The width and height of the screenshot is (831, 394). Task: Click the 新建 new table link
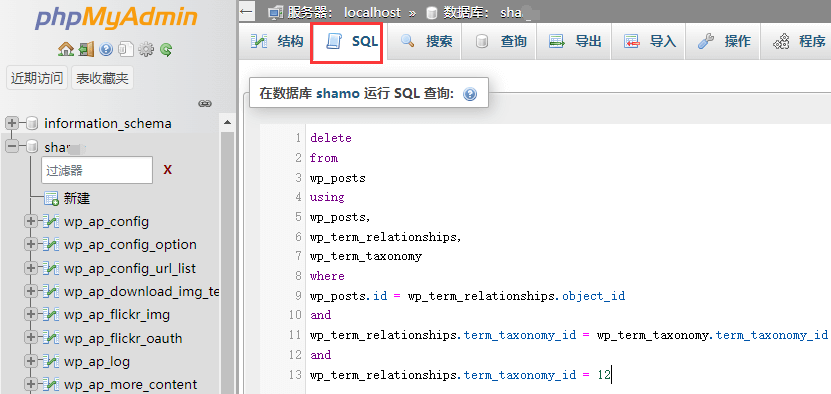pos(77,199)
